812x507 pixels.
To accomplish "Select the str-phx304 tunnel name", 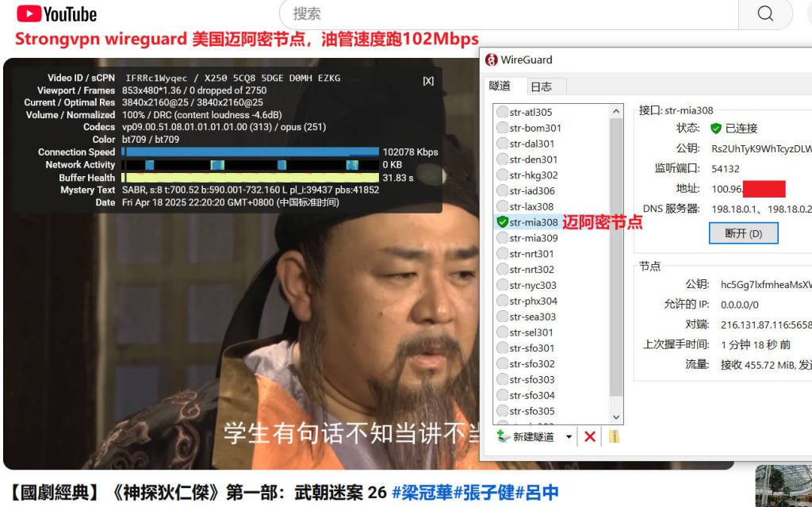I will (533, 301).
